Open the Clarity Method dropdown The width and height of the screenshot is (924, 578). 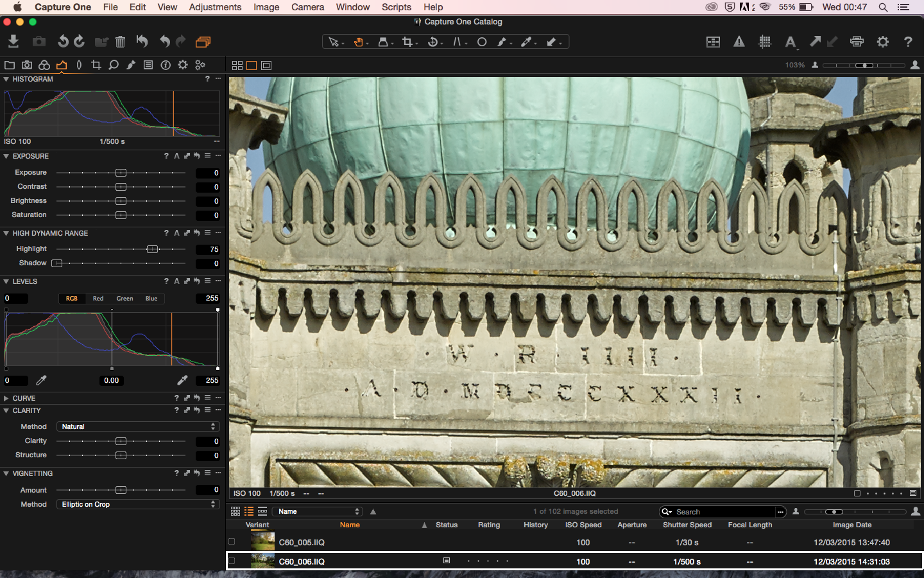point(138,426)
